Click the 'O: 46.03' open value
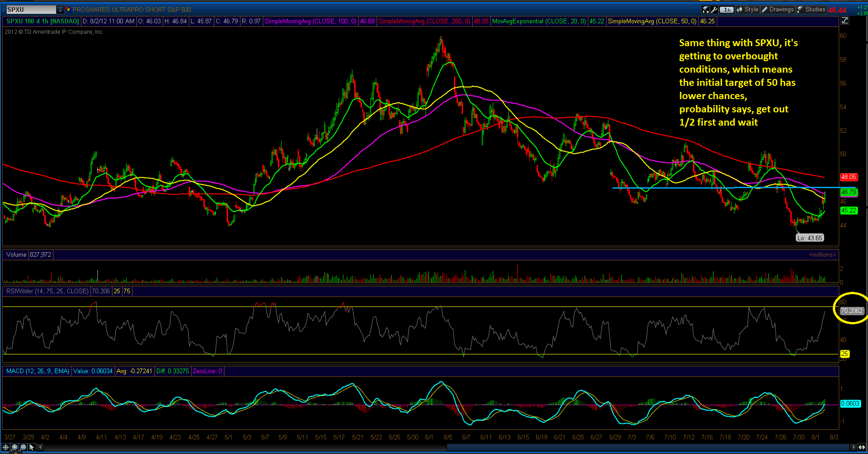 [149, 21]
